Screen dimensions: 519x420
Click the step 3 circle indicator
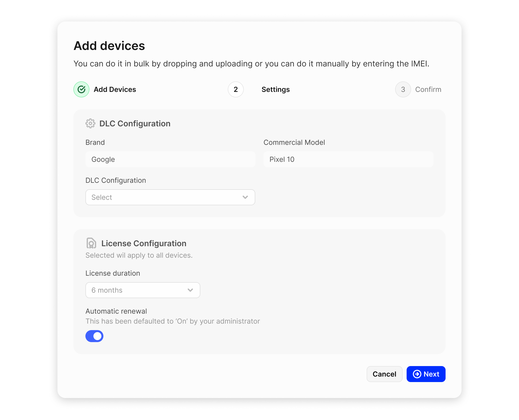[x=403, y=89]
